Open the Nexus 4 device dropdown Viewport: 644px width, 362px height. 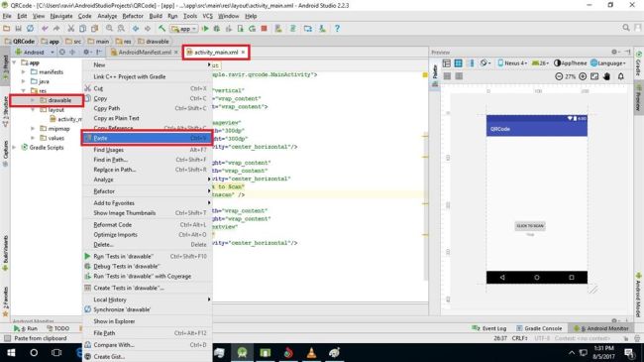[x=512, y=62]
